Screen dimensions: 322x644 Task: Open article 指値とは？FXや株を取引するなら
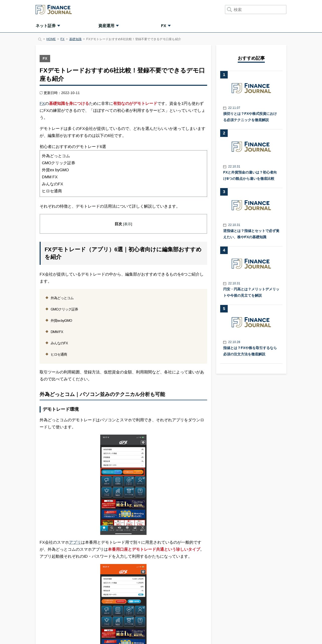click(250, 351)
